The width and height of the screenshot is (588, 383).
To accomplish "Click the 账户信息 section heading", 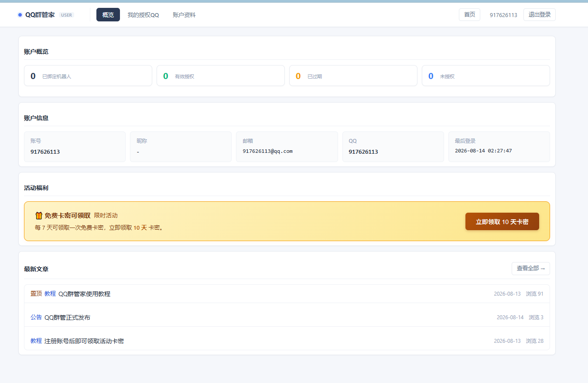I will (36, 118).
